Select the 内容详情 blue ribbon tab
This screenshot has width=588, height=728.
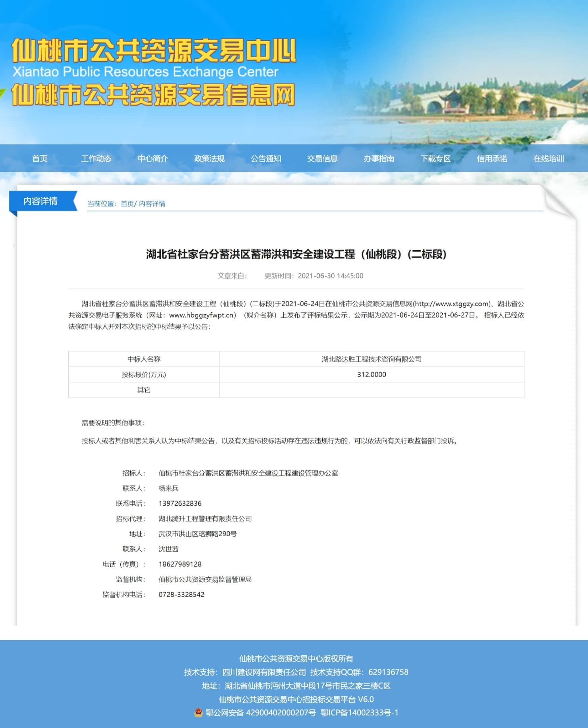click(41, 201)
